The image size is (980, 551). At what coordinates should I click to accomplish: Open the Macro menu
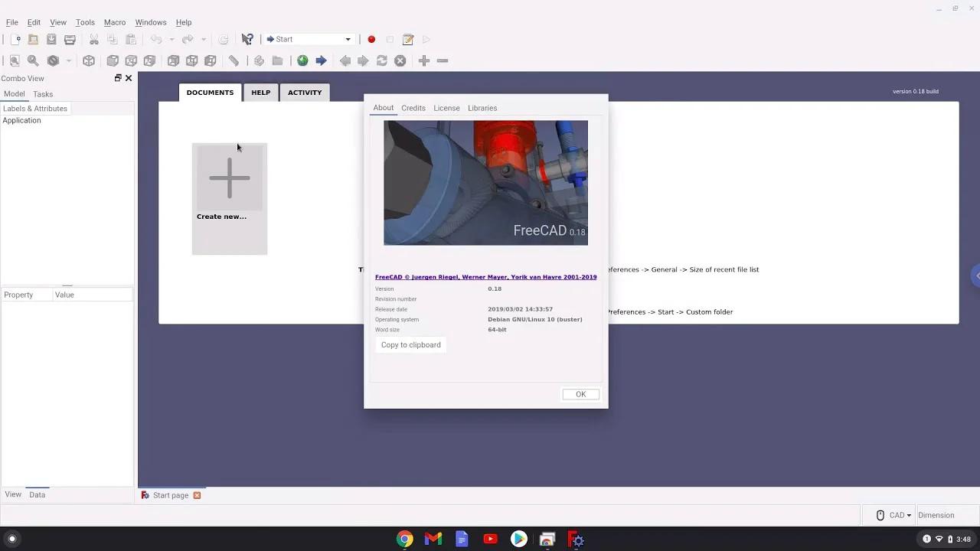click(x=115, y=22)
